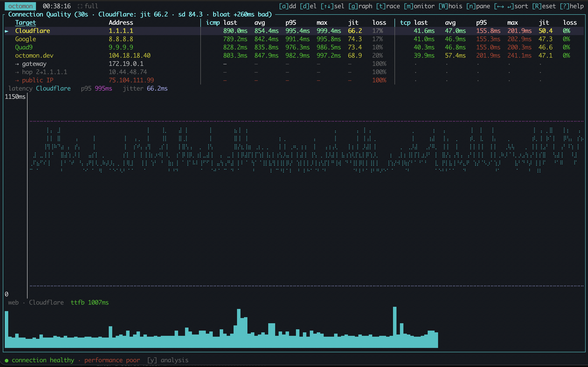Click Google tcp jitter 47.3
Viewport: 588px width, 367px height.
coord(546,39)
